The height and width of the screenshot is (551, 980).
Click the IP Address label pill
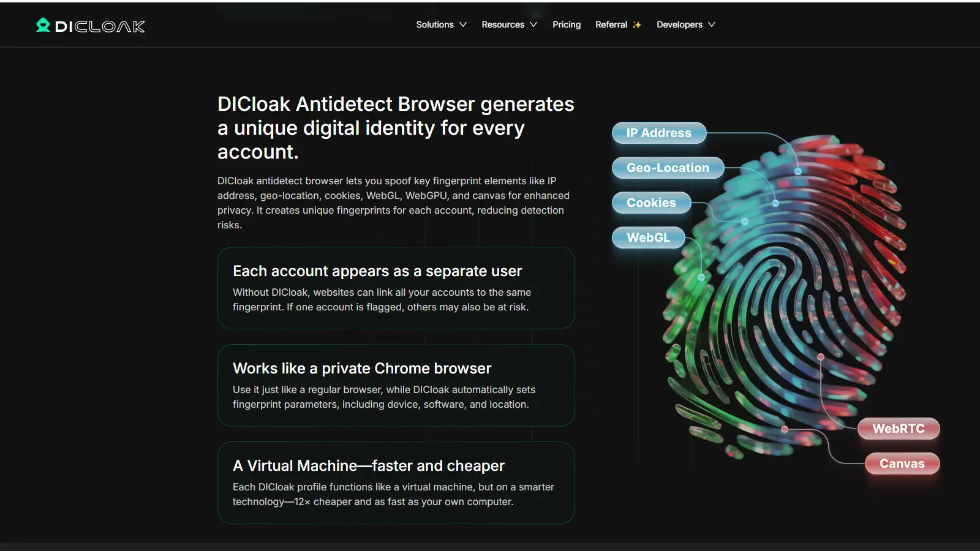[658, 133]
